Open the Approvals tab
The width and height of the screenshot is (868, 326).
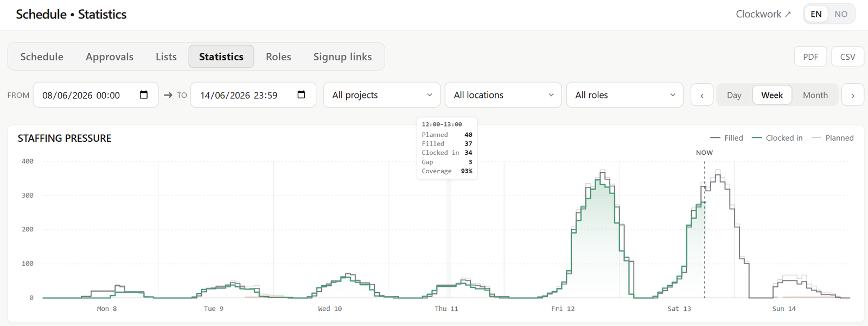[x=110, y=57]
